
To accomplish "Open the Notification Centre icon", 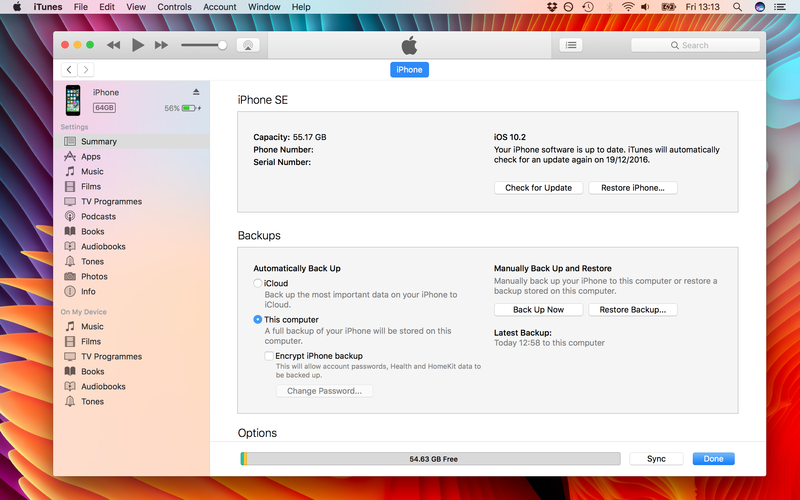I will coord(780,7).
